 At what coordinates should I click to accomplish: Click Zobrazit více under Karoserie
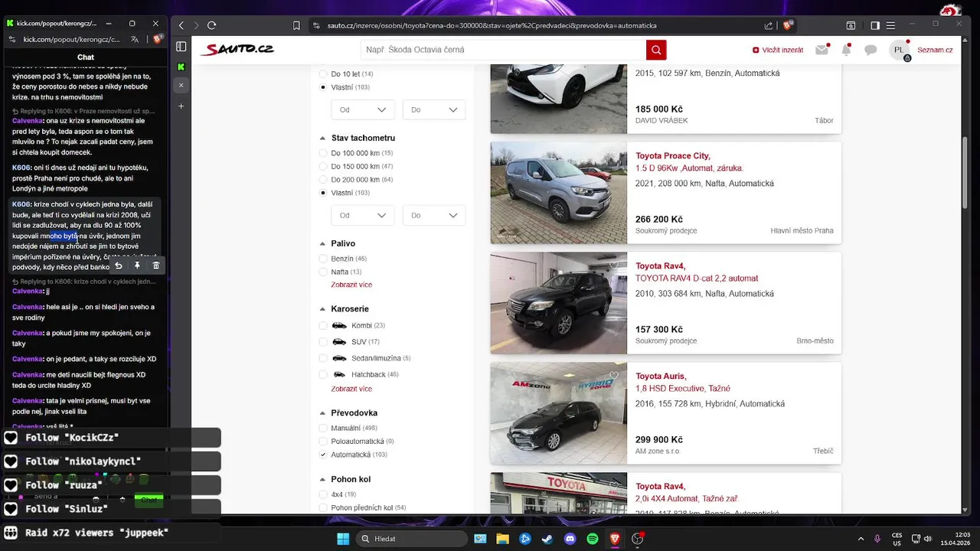351,389
